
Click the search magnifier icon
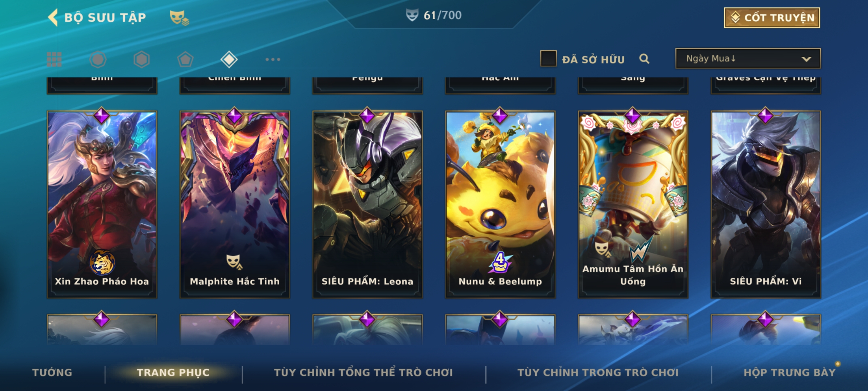pos(644,59)
